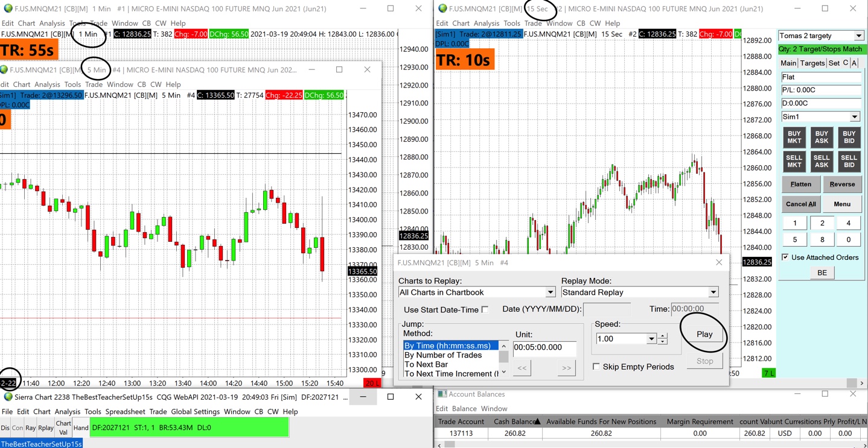
Task: Select By Time (hh:mm:ss.ms) jump method
Action: pyautogui.click(x=452, y=345)
